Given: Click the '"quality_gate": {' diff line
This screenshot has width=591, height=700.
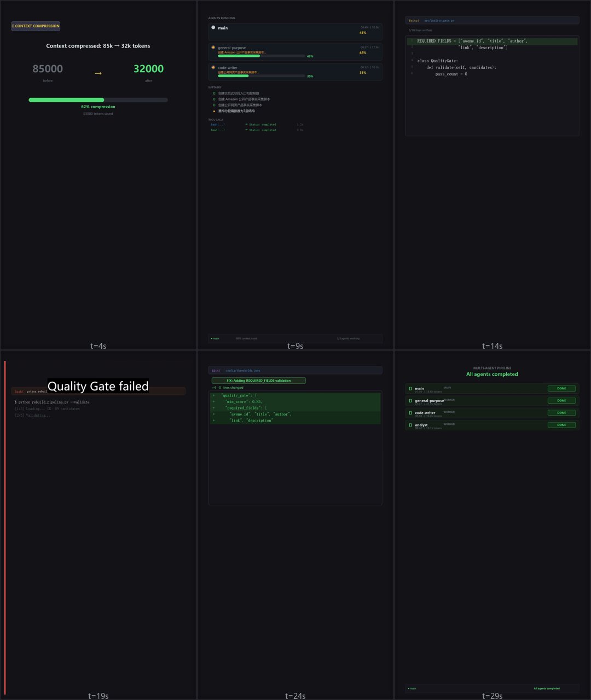Looking at the screenshot, I should [295, 395].
